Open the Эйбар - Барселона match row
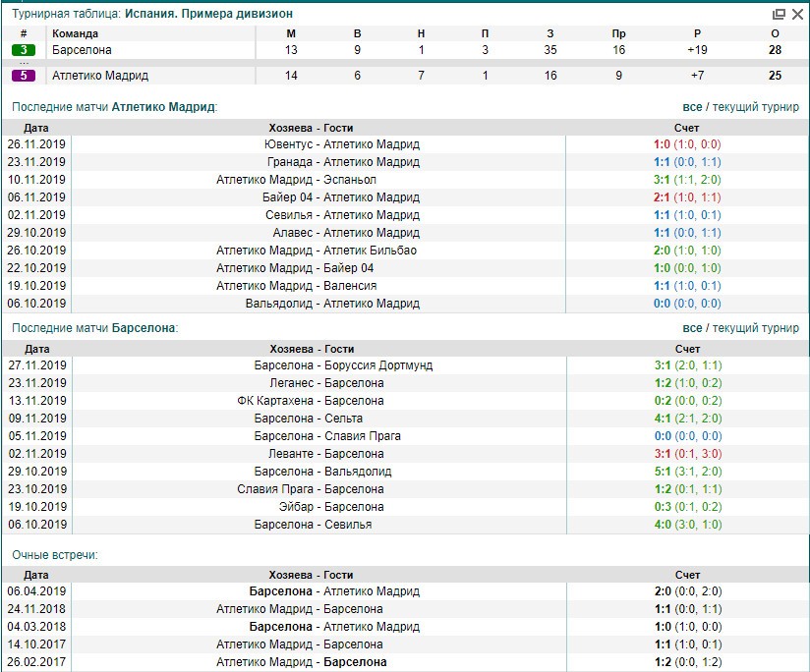 tap(330, 507)
